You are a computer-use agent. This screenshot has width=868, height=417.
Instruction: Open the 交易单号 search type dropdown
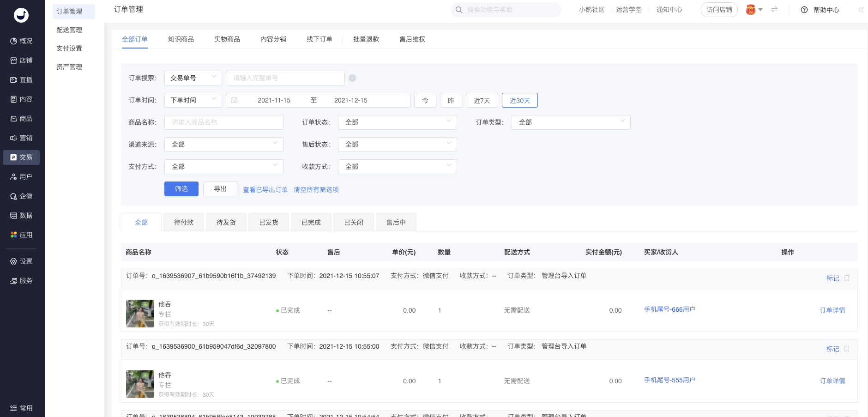point(193,78)
